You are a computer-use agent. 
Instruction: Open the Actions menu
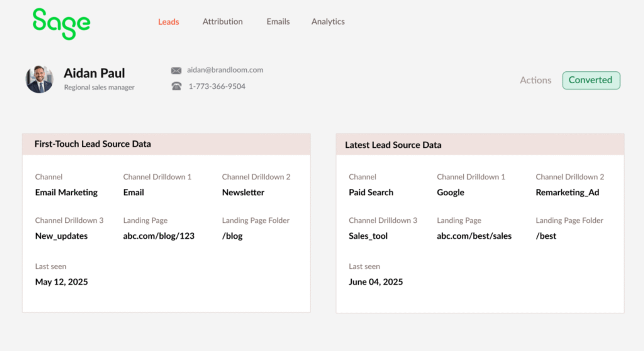(535, 80)
